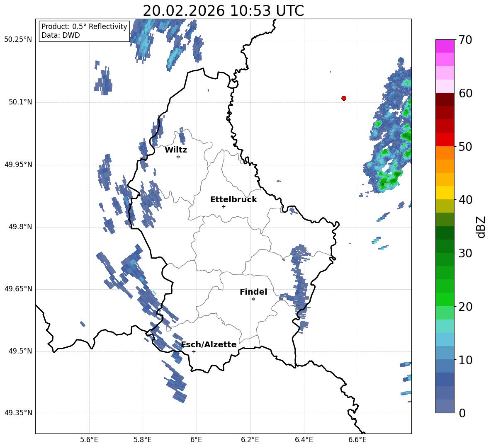Click the 40 colorbar tick label
The width and height of the screenshot is (491, 448).
point(465,200)
